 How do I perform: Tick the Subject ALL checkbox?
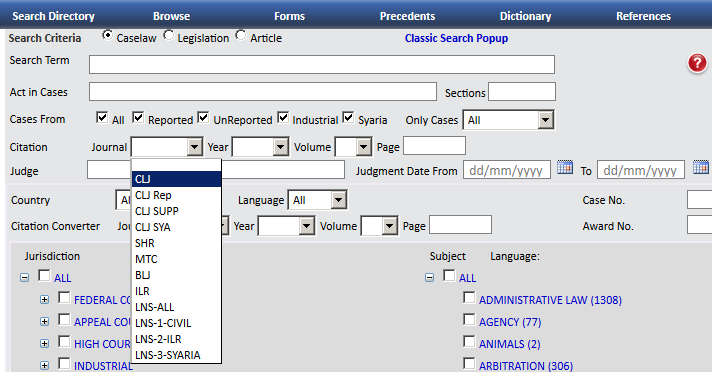click(449, 276)
